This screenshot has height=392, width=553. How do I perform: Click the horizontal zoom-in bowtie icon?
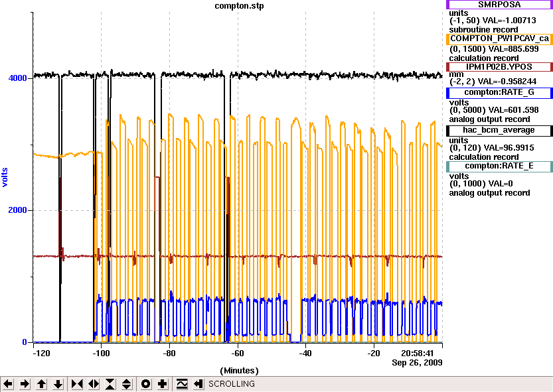click(x=77, y=384)
